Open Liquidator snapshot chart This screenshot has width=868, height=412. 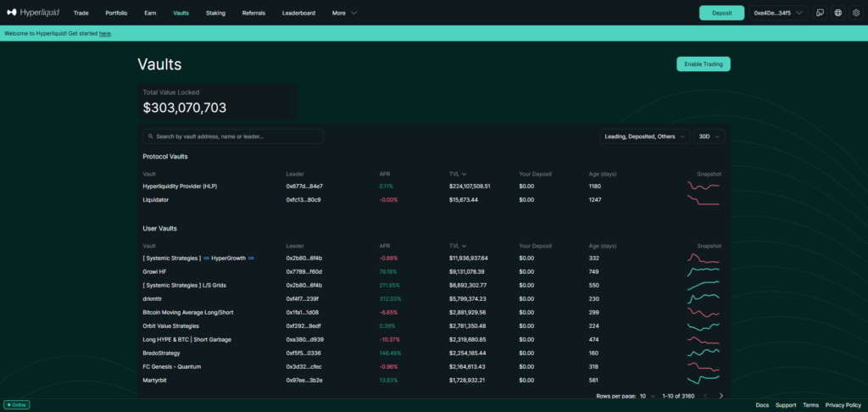(x=704, y=200)
